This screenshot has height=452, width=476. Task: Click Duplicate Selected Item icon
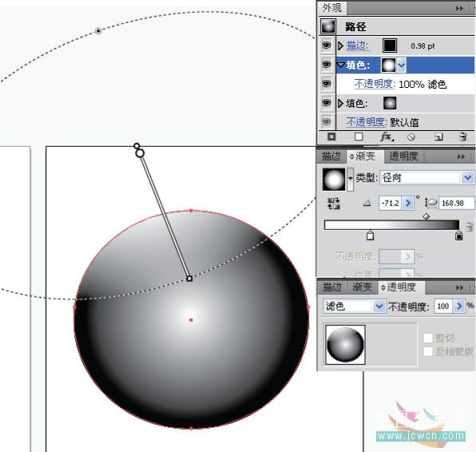point(438,137)
